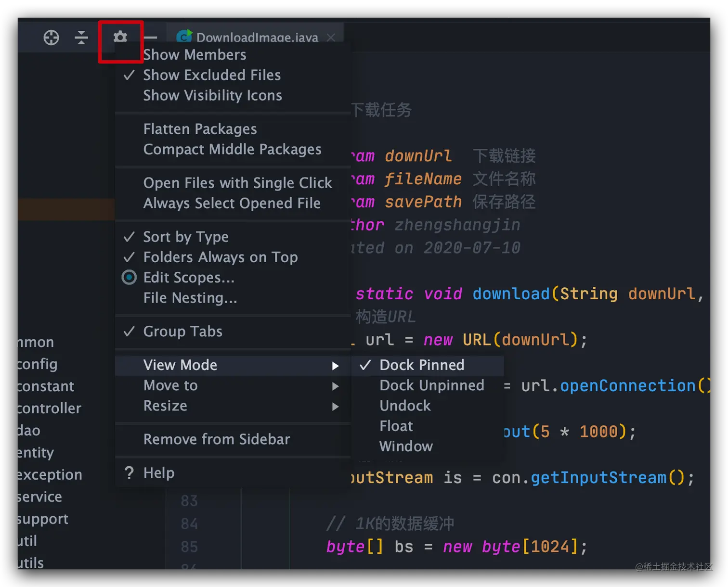Click line number 83 in gutter
The height and width of the screenshot is (587, 728).
(x=189, y=501)
